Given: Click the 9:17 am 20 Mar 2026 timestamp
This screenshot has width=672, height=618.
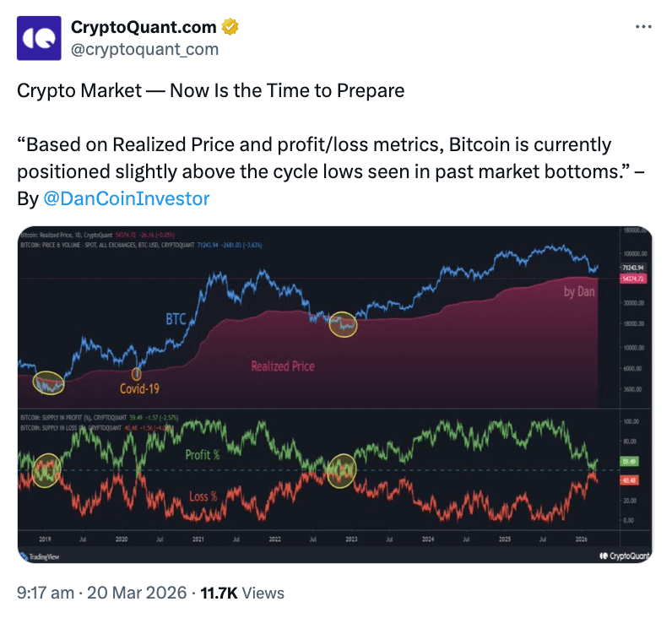Looking at the screenshot, I should click(102, 594).
